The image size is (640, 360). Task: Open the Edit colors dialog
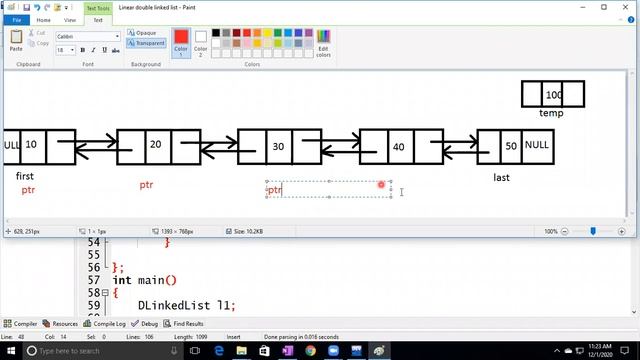[323, 43]
